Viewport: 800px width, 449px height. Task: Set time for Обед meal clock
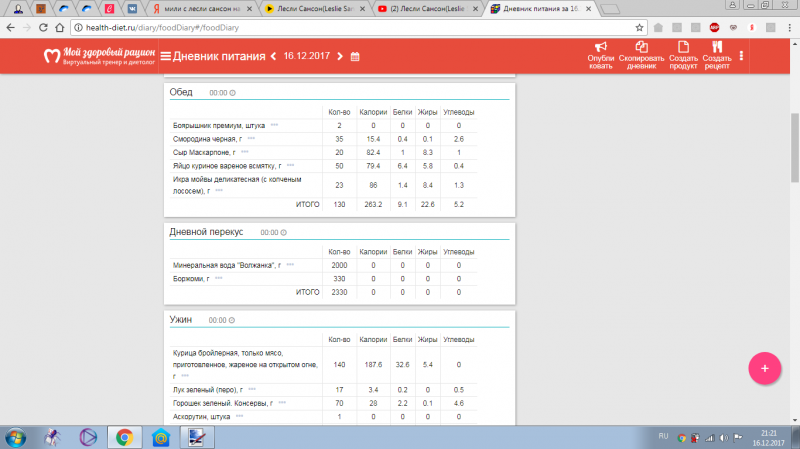233,93
